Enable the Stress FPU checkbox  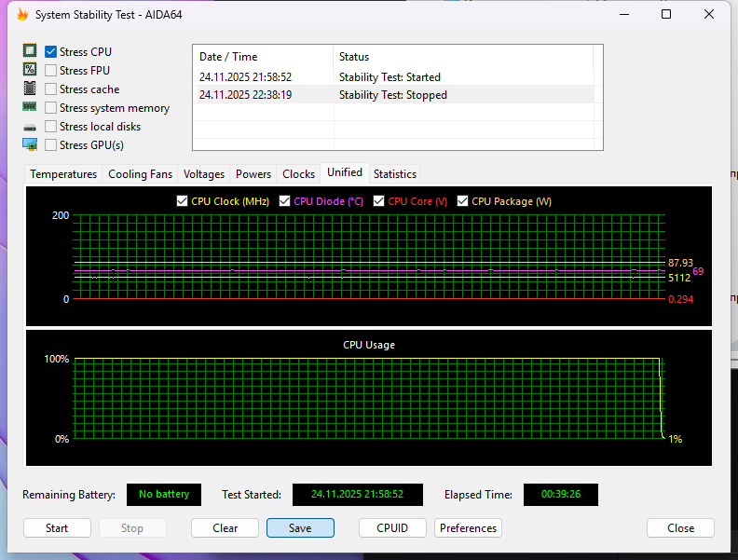click(x=51, y=71)
